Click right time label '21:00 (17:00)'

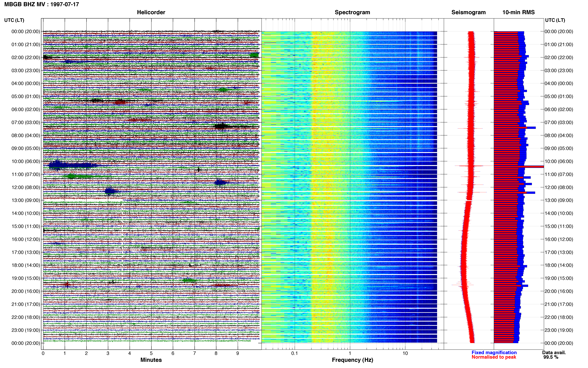click(559, 304)
